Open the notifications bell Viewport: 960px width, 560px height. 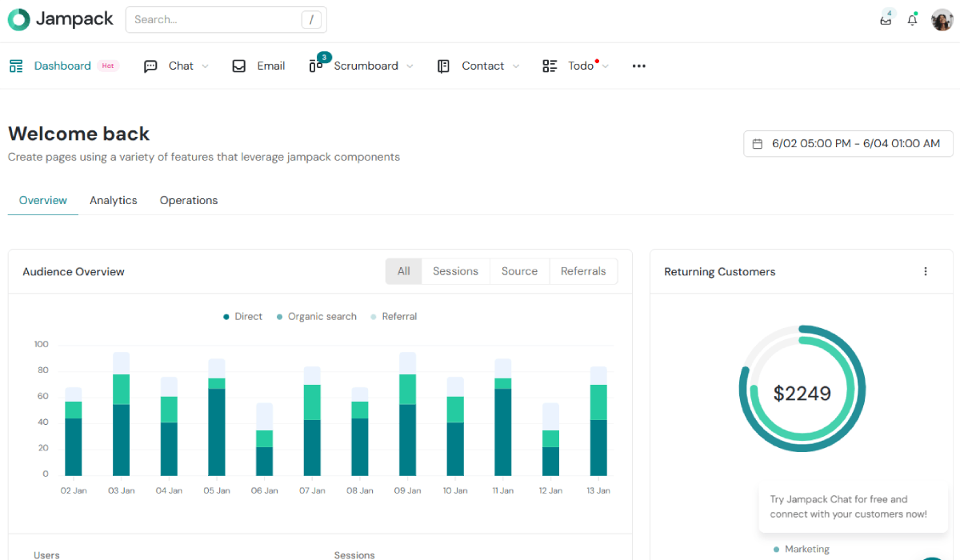pyautogui.click(x=912, y=20)
